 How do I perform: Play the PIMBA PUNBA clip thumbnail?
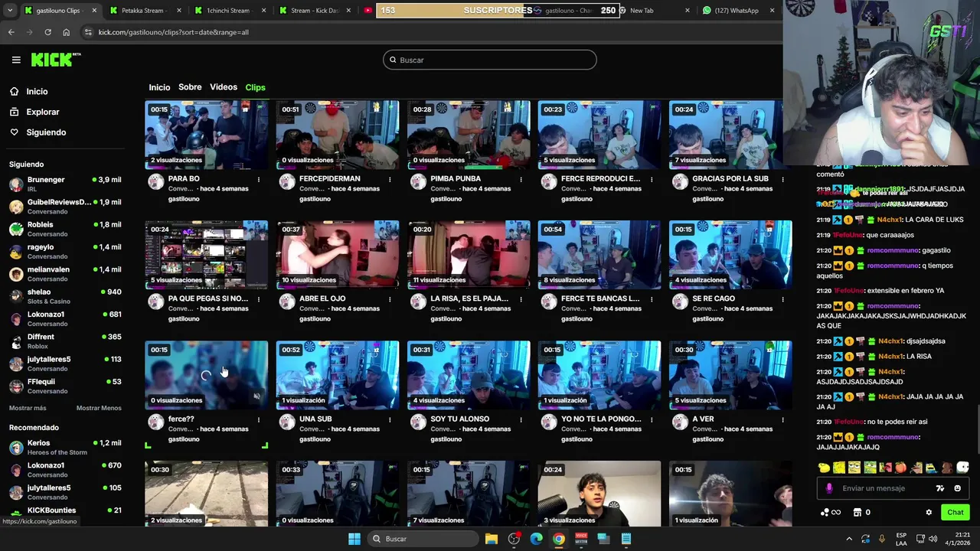[469, 135]
